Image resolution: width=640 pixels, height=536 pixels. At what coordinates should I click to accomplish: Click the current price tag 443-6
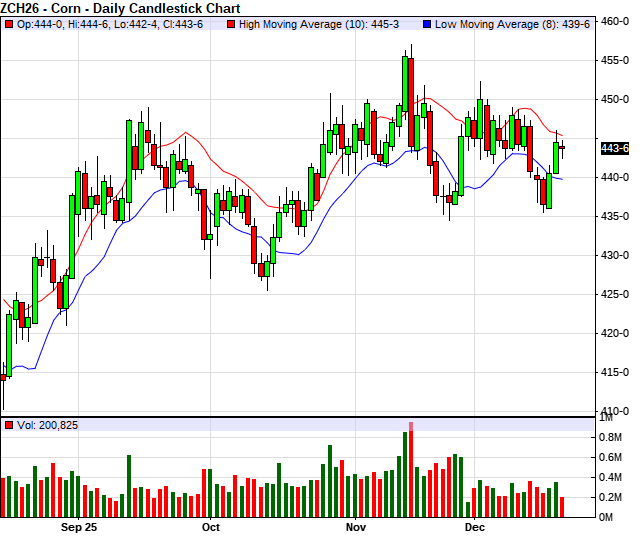pos(614,149)
